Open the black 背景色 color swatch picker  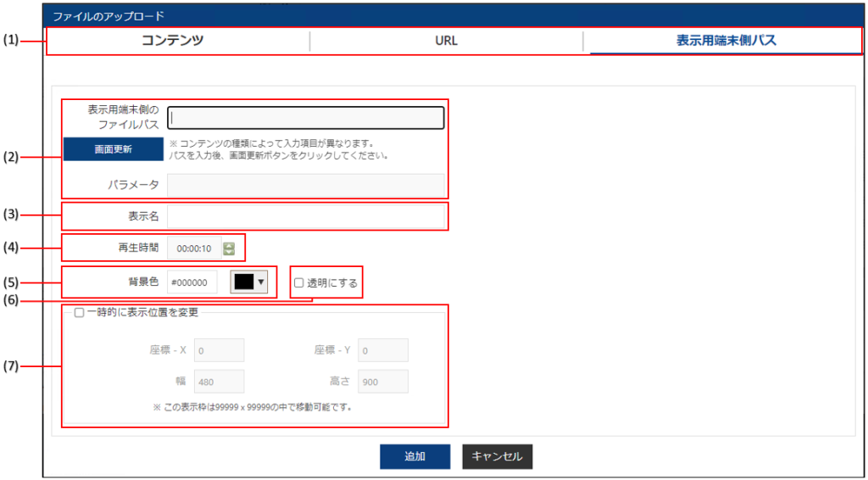click(x=244, y=282)
